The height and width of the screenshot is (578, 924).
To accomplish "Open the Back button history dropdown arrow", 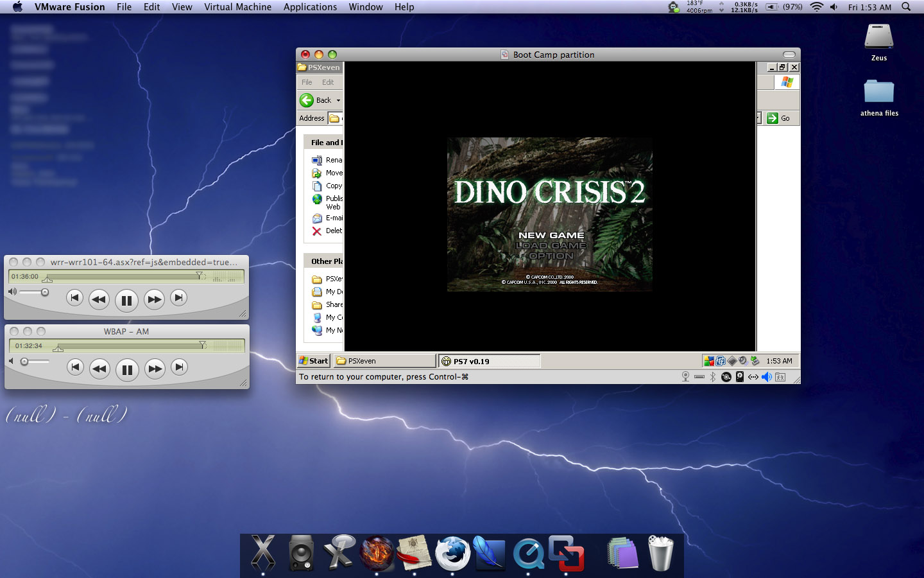I will pyautogui.click(x=339, y=100).
